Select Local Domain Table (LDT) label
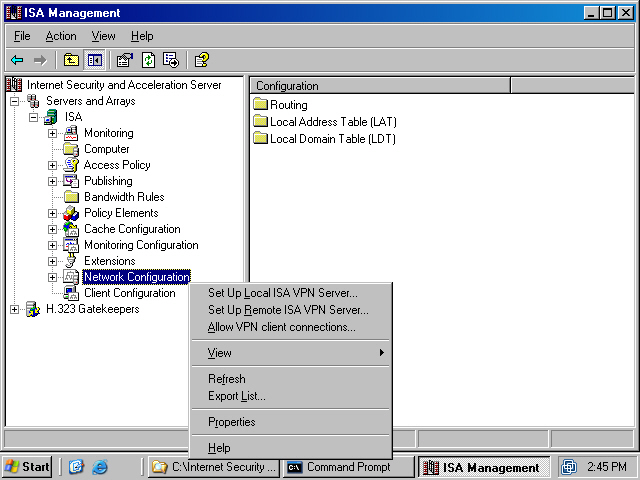 (333, 138)
